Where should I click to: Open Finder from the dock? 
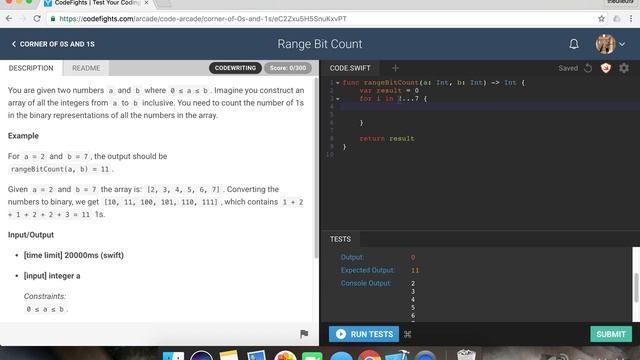(173, 356)
